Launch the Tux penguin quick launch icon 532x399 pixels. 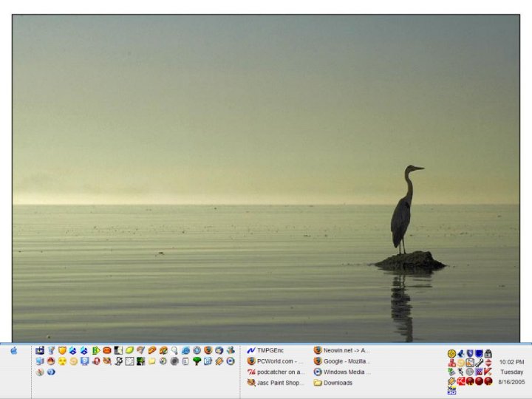(118, 361)
